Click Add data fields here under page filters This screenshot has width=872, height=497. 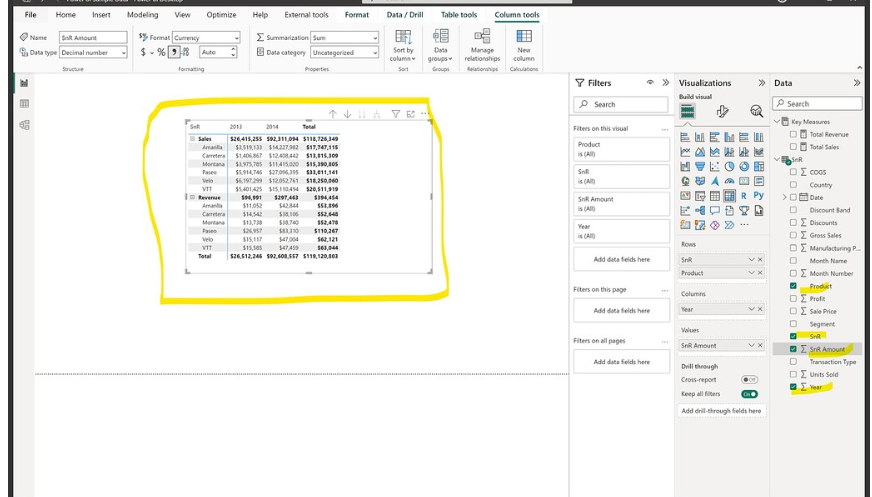point(622,311)
